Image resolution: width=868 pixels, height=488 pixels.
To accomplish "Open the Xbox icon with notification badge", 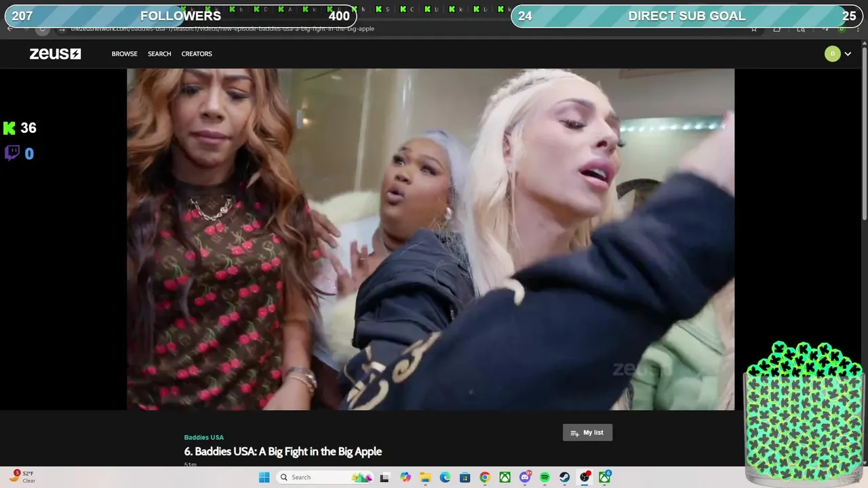I will pos(604,477).
